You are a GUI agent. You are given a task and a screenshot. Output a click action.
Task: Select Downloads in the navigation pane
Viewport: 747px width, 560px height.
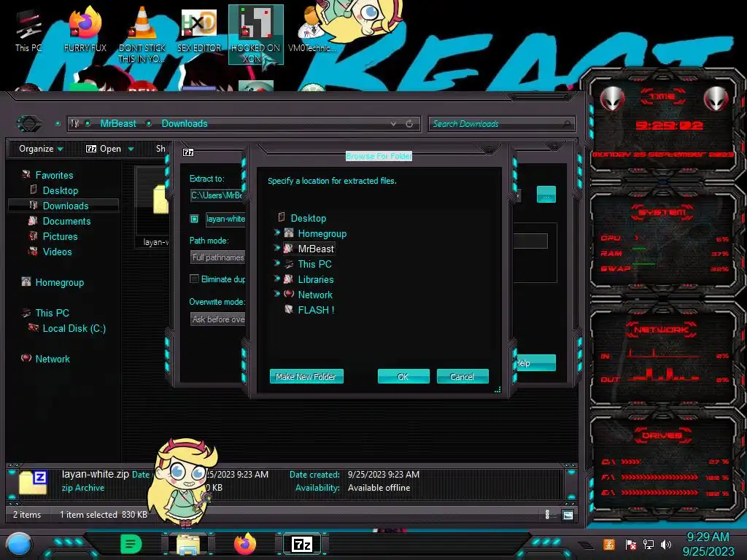click(x=64, y=206)
